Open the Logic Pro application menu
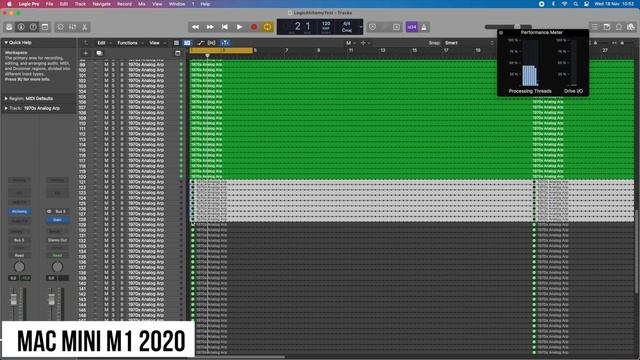Screen dimensions: 640x360 tap(29, 4)
